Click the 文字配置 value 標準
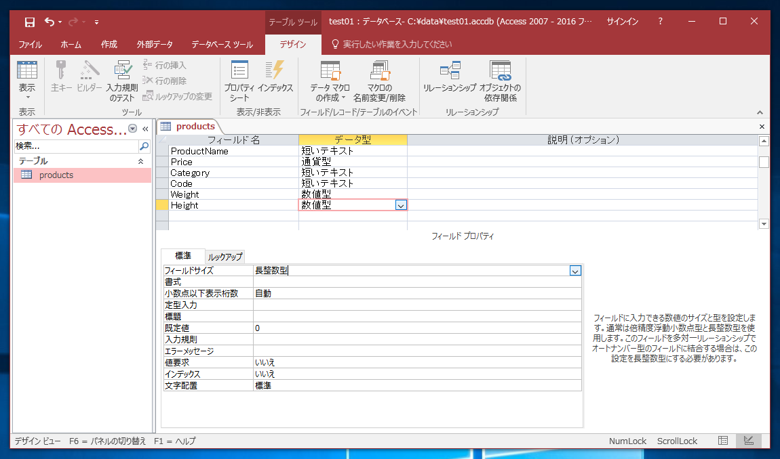This screenshot has height=459, width=780. coord(417,385)
